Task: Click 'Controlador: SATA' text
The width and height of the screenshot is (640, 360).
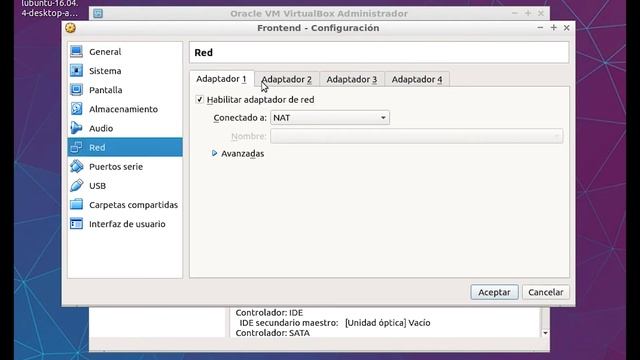Action: click(x=273, y=333)
